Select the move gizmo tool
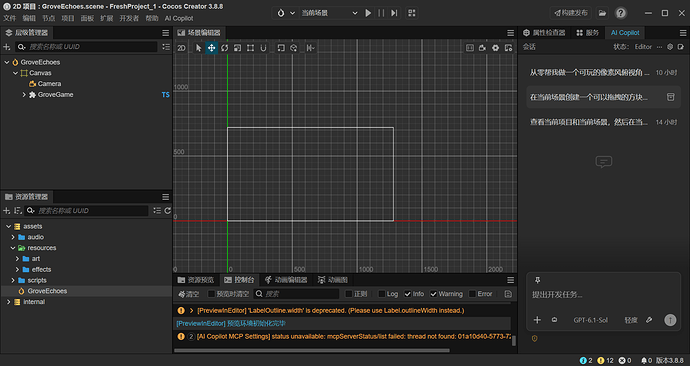Viewport: 690px width, 366px height. pos(212,48)
